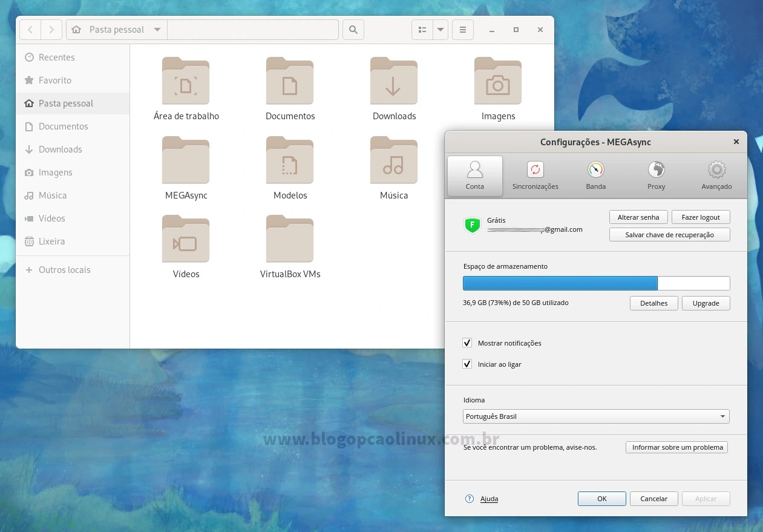Select the Documentos folder icon
The image size is (763, 532).
point(290,81)
